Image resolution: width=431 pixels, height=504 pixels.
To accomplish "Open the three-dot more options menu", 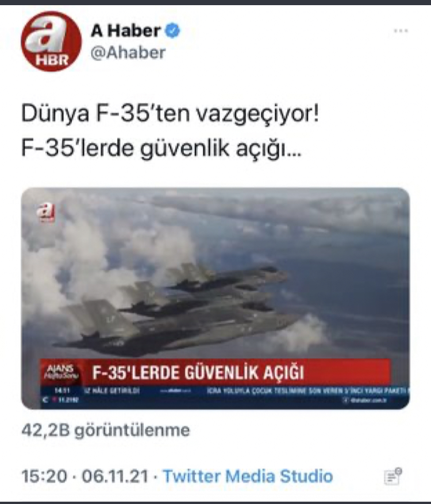I will pyautogui.click(x=401, y=31).
